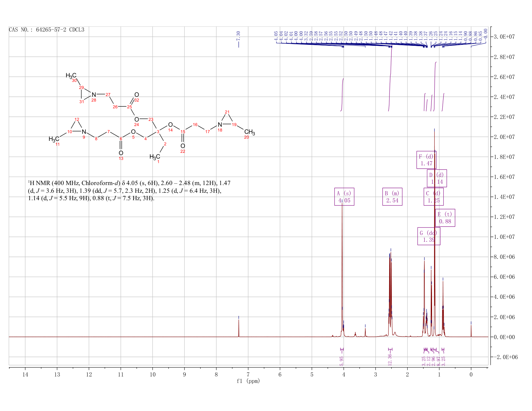Click y-axis value 6.0E+06
This screenshot has height=411, width=532.
[504, 277]
